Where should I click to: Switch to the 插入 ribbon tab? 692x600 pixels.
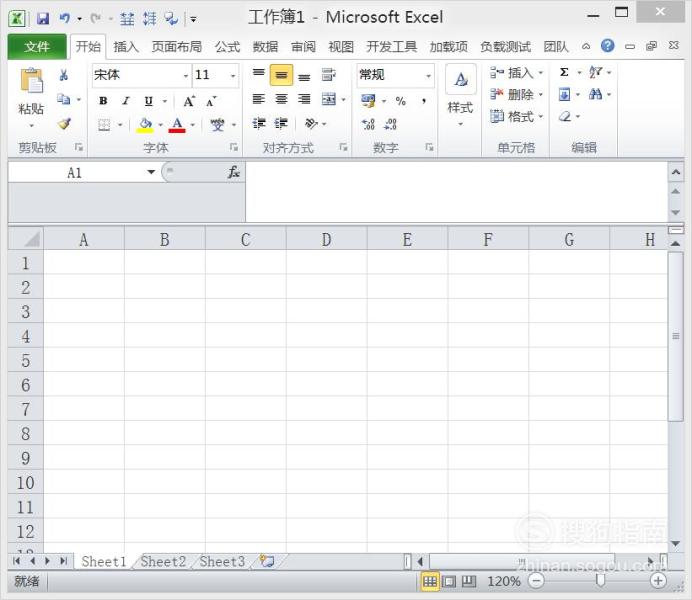[x=126, y=46]
